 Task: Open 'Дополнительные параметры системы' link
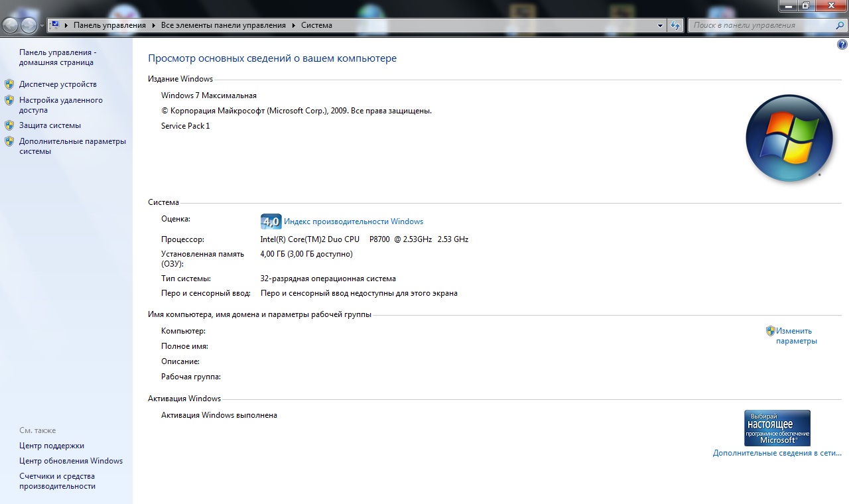tap(72, 146)
